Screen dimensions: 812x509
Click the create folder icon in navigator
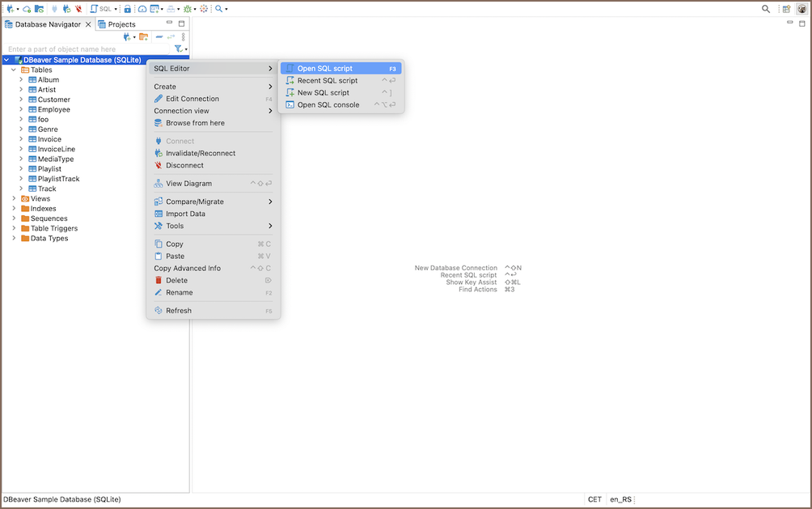click(143, 37)
